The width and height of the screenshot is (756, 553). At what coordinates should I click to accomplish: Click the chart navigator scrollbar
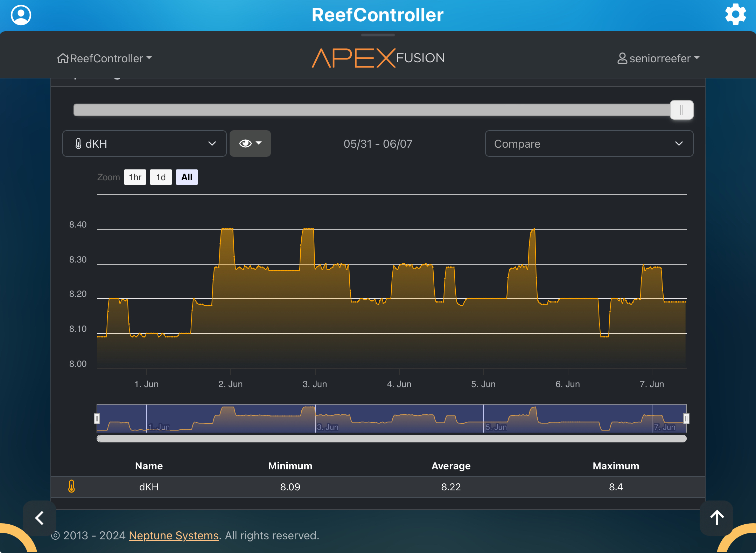coord(391,439)
